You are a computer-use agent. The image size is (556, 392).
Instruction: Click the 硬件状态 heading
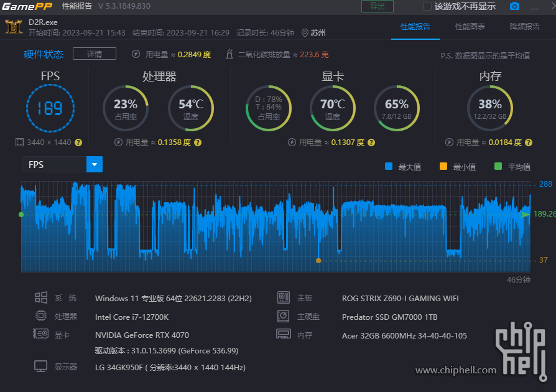coord(44,54)
